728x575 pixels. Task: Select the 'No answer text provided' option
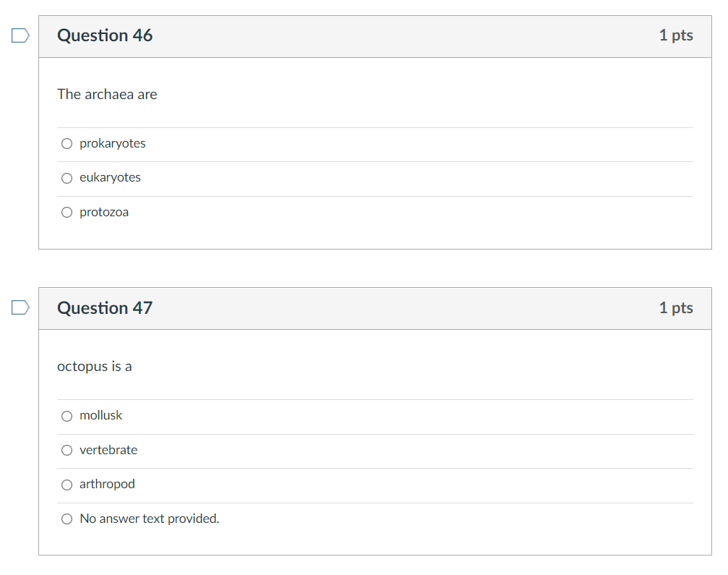[x=67, y=519]
